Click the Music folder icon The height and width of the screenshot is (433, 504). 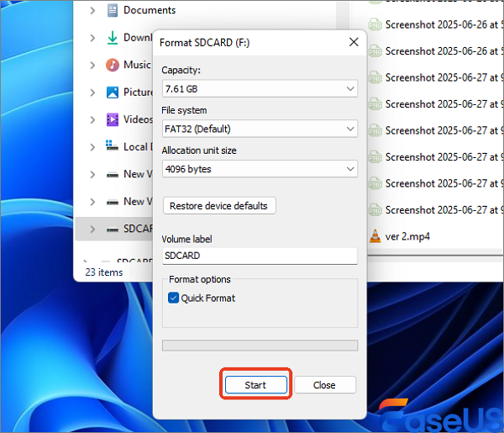click(113, 65)
